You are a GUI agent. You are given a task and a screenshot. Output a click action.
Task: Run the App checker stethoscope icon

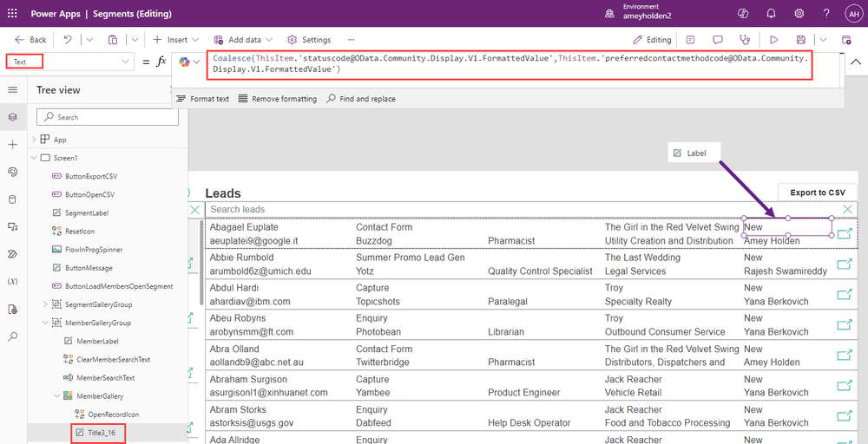[745, 40]
